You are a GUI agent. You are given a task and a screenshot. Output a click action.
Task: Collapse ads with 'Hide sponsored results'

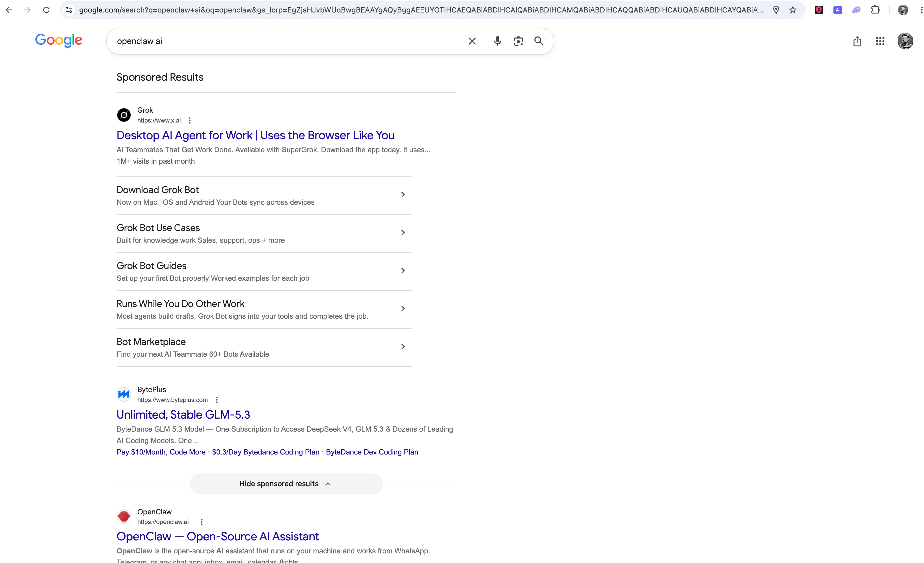[286, 484]
